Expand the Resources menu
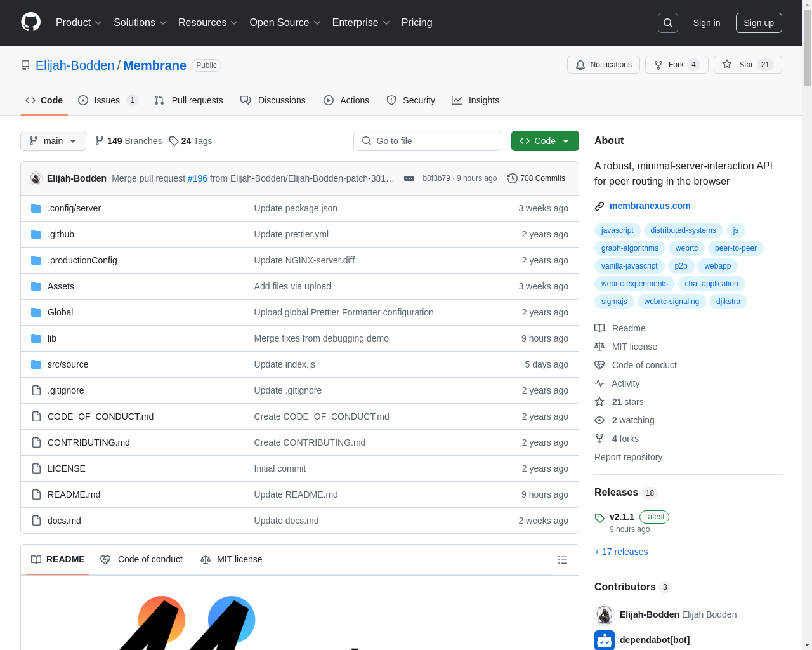This screenshot has width=812, height=650. (x=208, y=23)
